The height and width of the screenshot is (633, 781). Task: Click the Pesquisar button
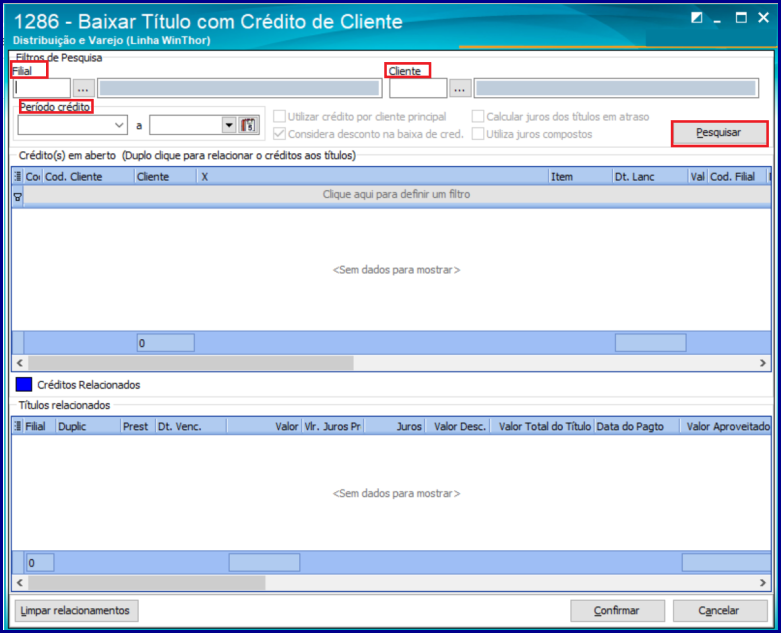pyautogui.click(x=719, y=133)
